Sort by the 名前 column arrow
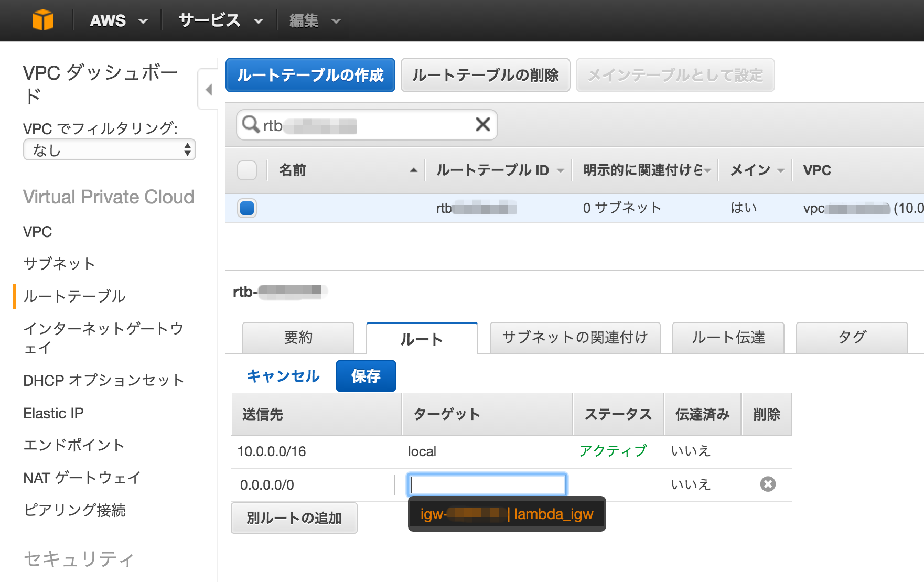Screen dimensions: 924x582 click(414, 170)
